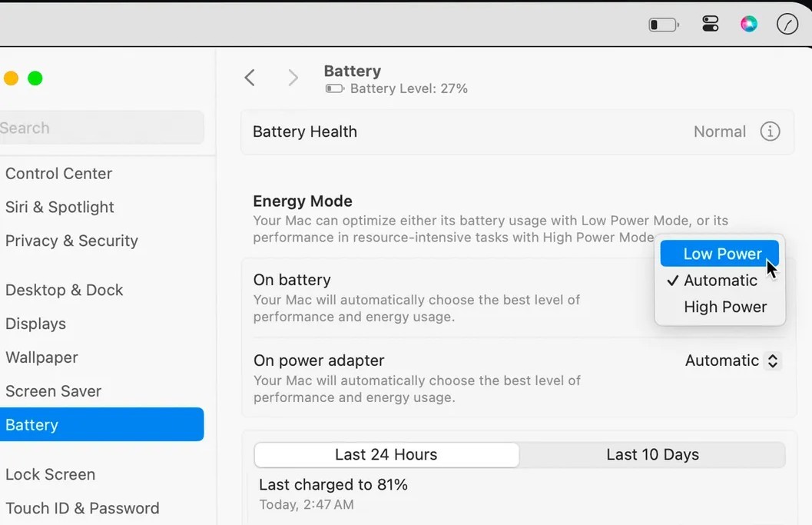812x525 pixels.
Task: Select the Last 24 Hours tab
Action: click(386, 454)
